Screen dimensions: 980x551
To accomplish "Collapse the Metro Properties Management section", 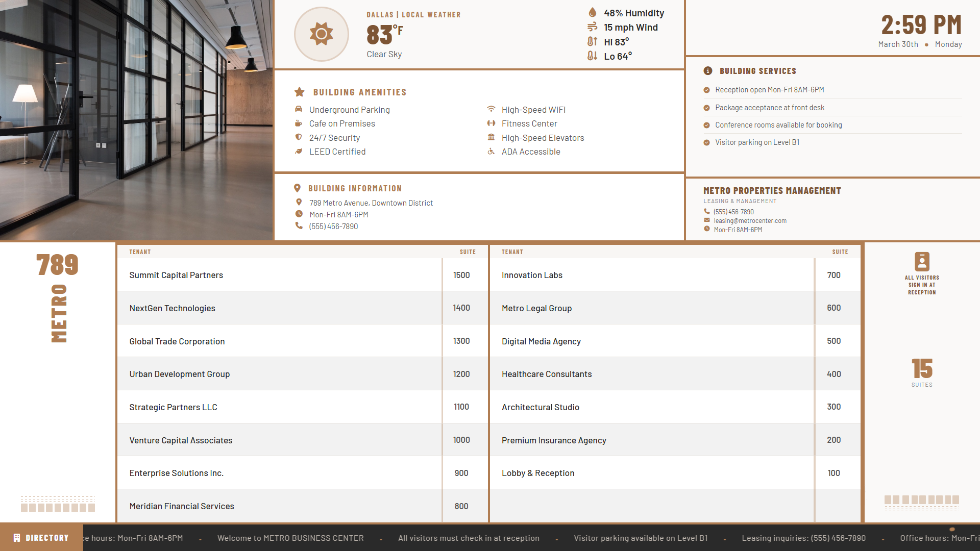I will click(x=771, y=190).
